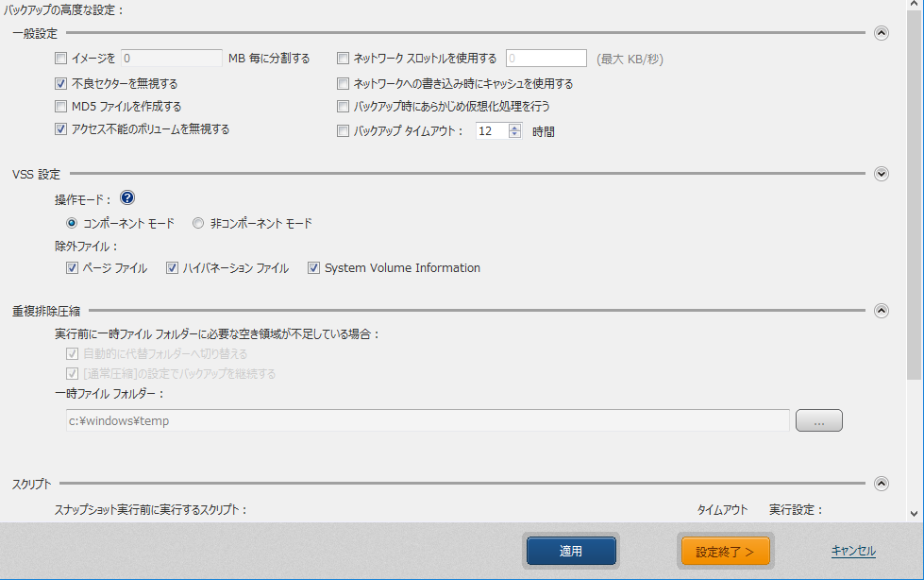
Task: Collapse the 一般設定 section
Action: pyautogui.click(x=882, y=33)
